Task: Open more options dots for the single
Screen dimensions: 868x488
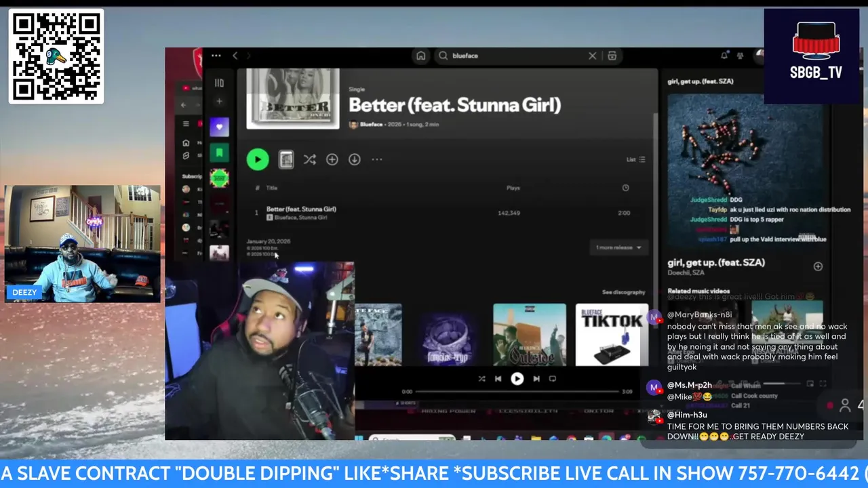Action: coord(376,159)
